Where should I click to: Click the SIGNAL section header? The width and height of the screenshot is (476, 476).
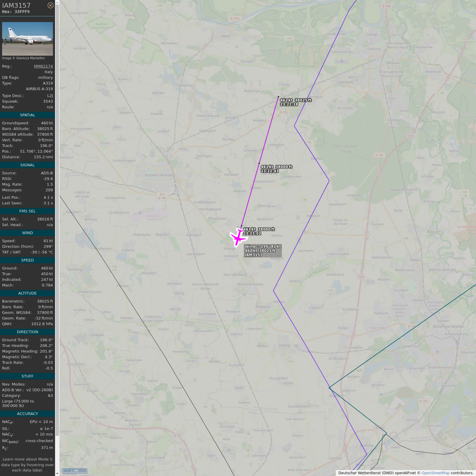pyautogui.click(x=27, y=165)
